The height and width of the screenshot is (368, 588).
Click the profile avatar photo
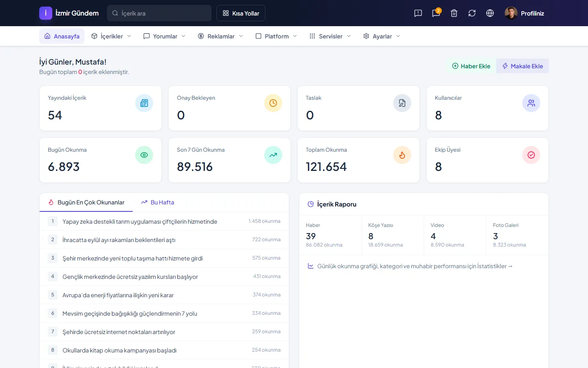[511, 13]
